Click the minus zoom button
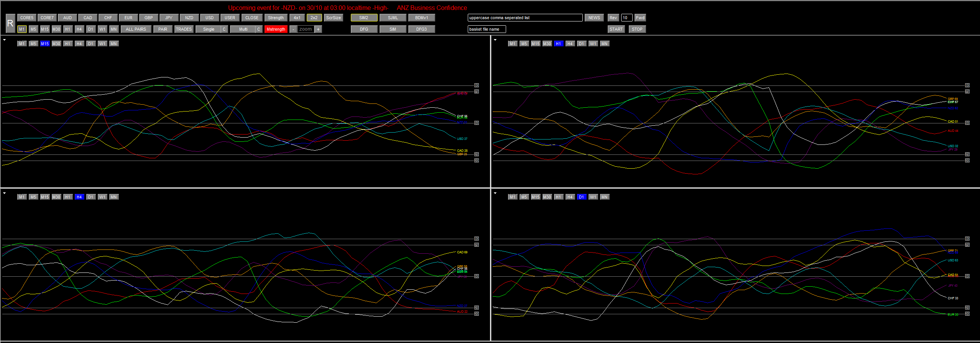 293,29
